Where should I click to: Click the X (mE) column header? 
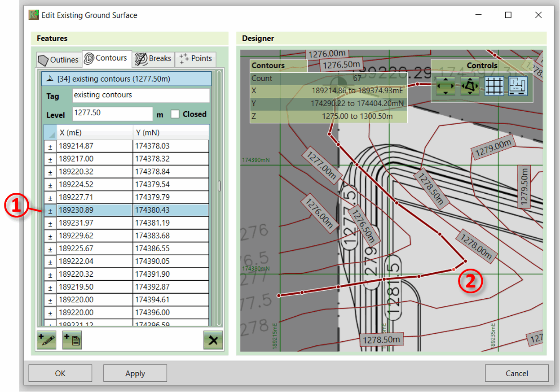tap(95, 133)
